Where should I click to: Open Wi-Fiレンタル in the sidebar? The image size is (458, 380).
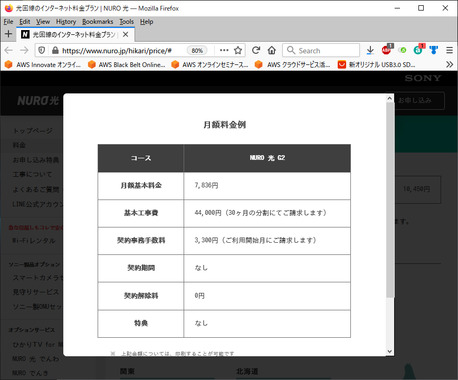pos(34,240)
